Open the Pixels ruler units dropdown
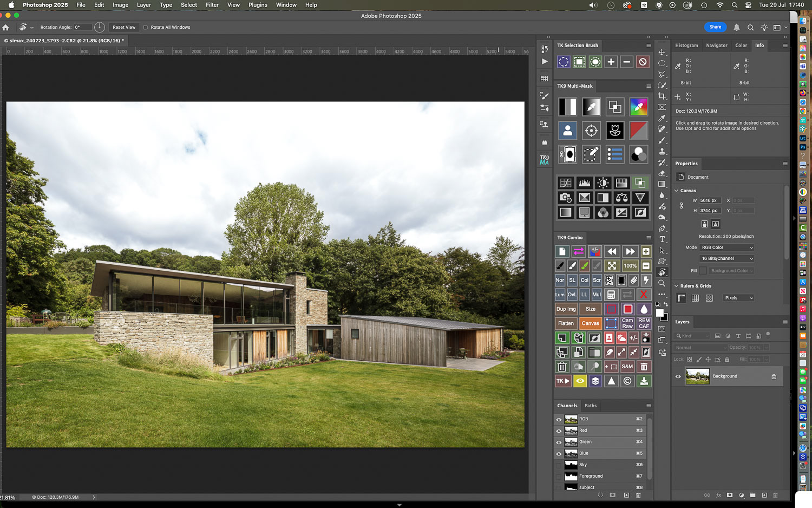The width and height of the screenshot is (812, 508). [x=738, y=298]
